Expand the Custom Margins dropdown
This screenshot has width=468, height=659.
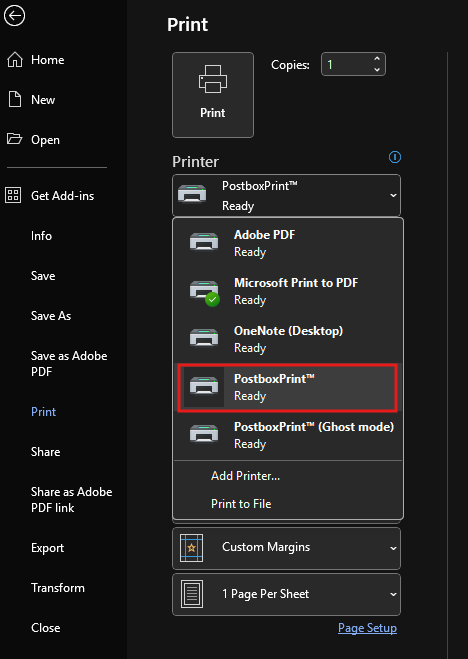[287, 548]
